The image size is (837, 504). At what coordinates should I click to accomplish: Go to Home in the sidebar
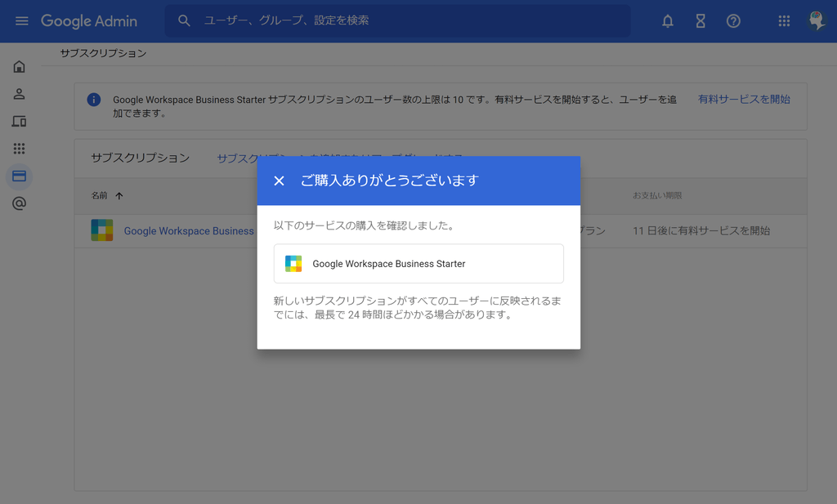pyautogui.click(x=20, y=67)
